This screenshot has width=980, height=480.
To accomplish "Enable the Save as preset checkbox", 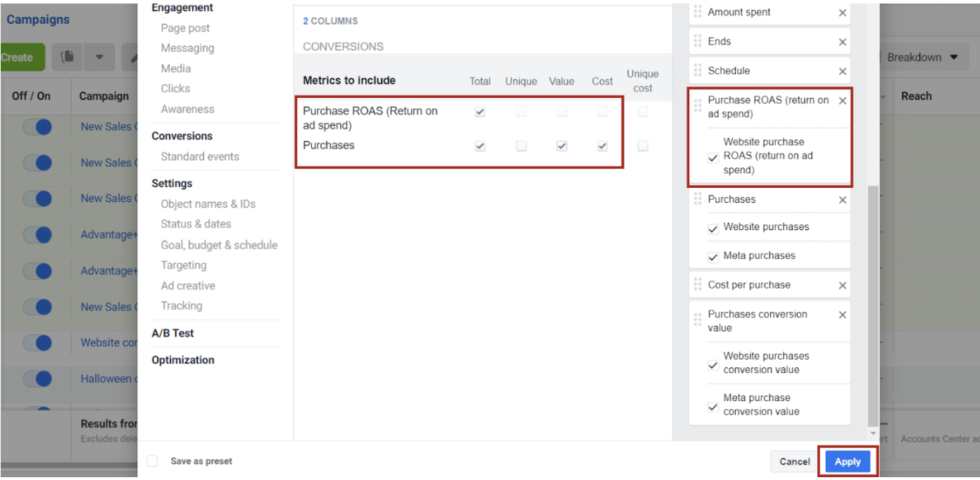I will (x=152, y=461).
